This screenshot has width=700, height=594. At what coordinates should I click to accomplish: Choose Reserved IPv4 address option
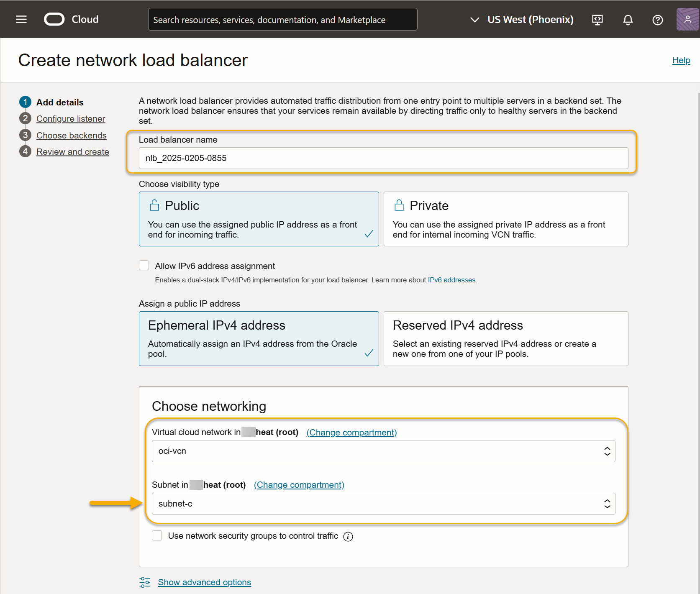505,338
